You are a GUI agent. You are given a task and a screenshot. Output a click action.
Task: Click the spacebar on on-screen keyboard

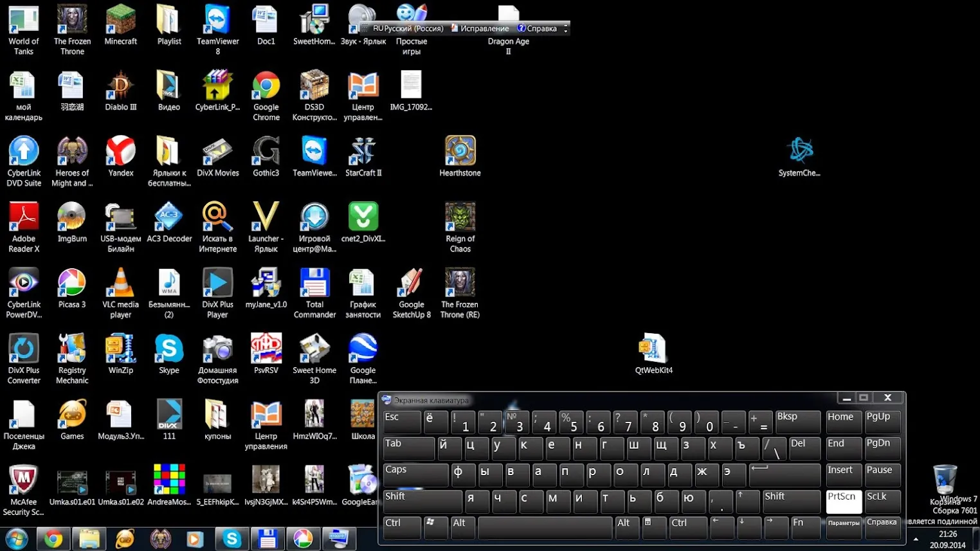point(545,528)
